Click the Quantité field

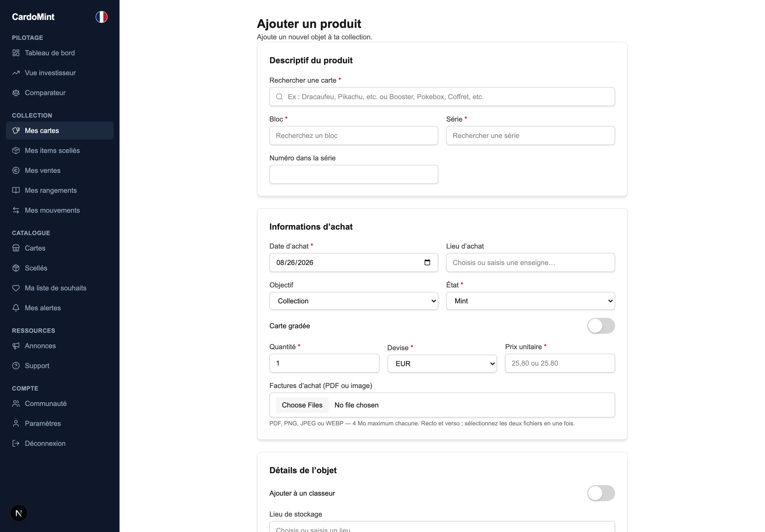(x=324, y=363)
